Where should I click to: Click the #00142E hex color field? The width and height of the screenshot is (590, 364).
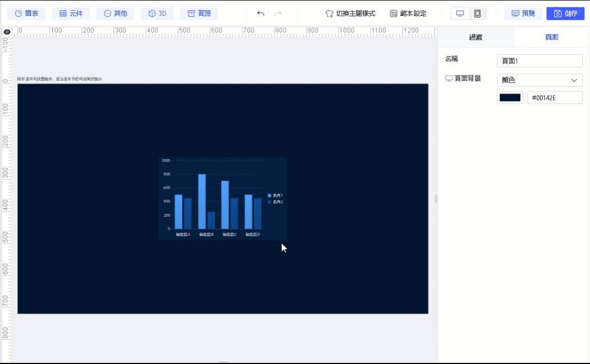(x=555, y=98)
